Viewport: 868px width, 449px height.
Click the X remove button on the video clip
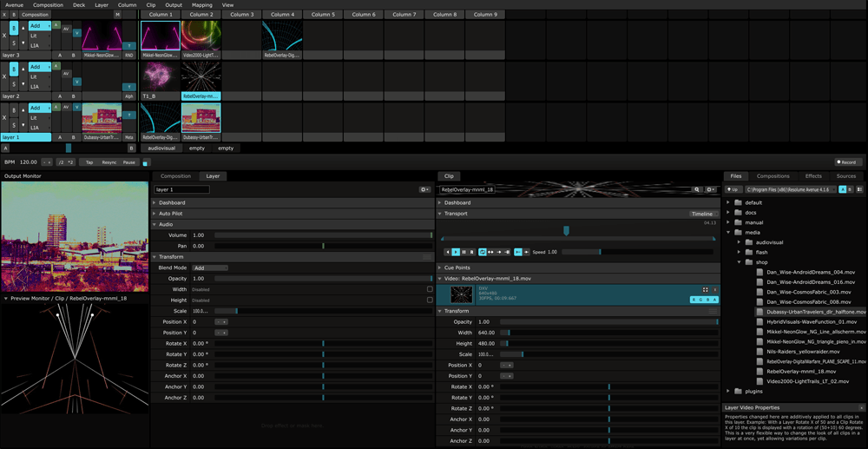715,290
